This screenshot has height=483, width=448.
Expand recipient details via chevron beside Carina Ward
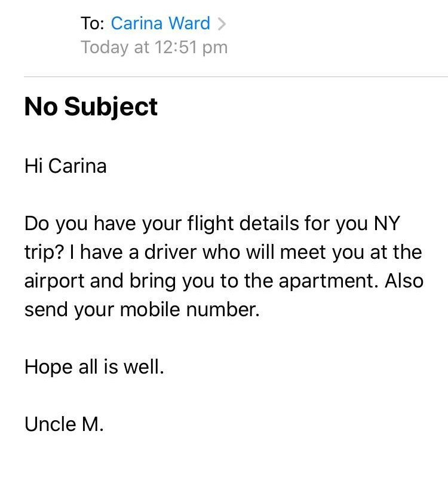pyautogui.click(x=222, y=24)
